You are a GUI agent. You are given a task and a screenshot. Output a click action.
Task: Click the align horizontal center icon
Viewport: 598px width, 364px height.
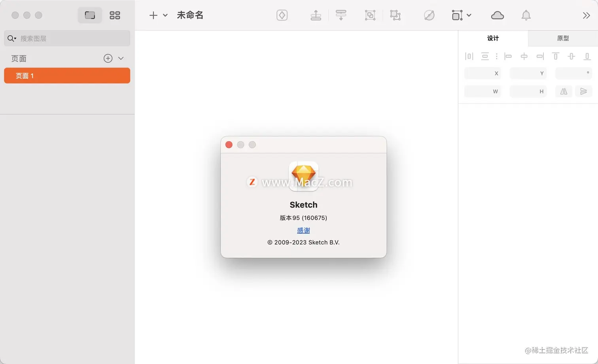pos(524,57)
